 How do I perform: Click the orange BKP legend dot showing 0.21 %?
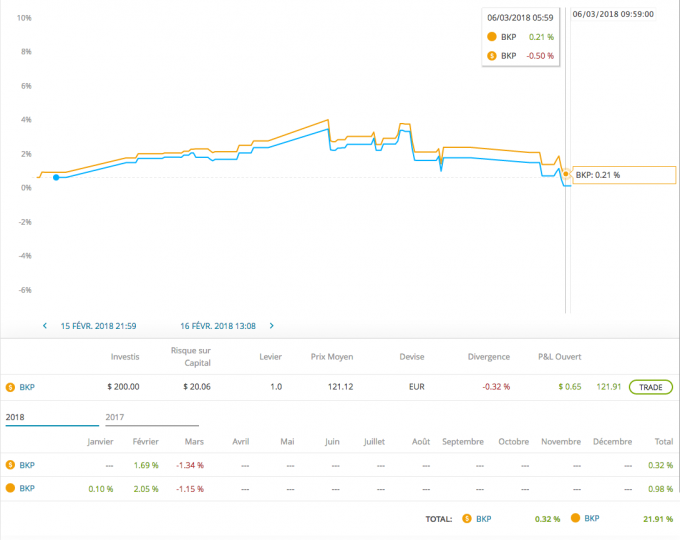coord(491,37)
